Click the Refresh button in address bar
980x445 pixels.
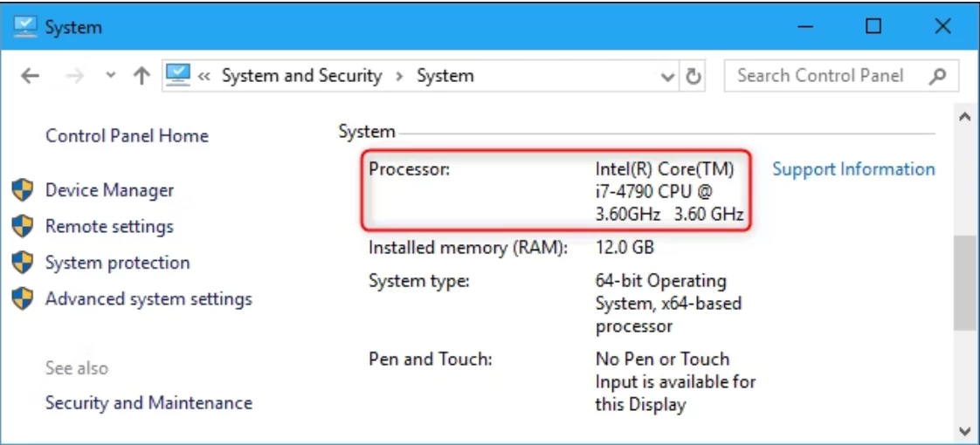pos(694,76)
